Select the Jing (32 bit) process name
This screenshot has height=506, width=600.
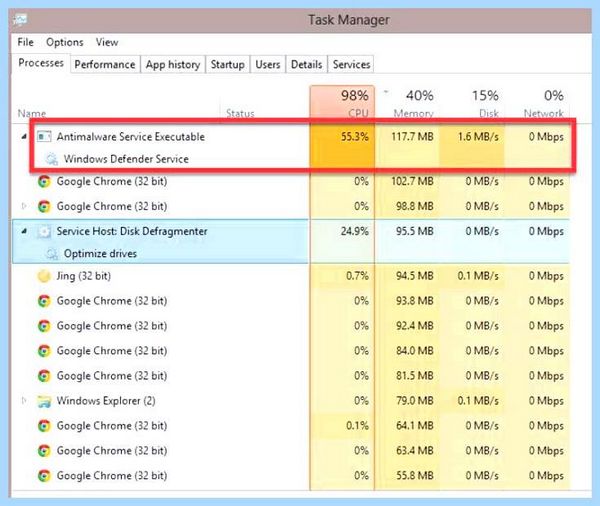(84, 276)
